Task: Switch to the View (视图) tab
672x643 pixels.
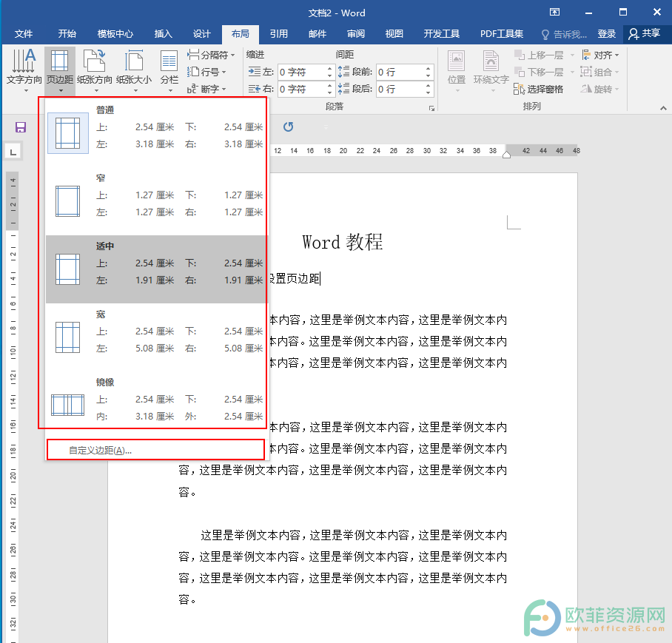Action: 394,34
